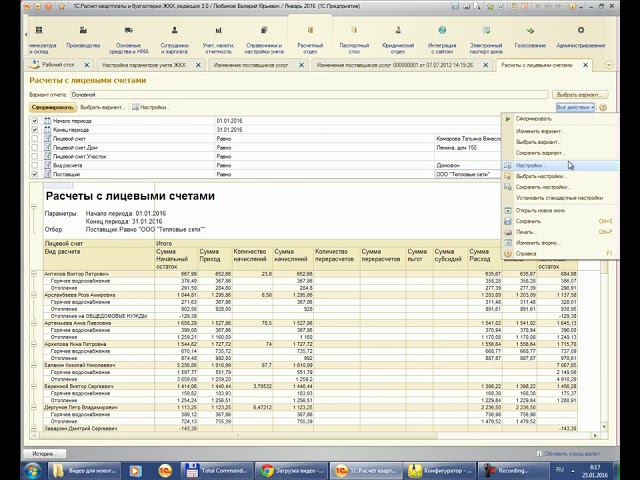The height and width of the screenshot is (480, 640).
Task: Toggle the Конец периода checkbox
Action: [x=35, y=130]
